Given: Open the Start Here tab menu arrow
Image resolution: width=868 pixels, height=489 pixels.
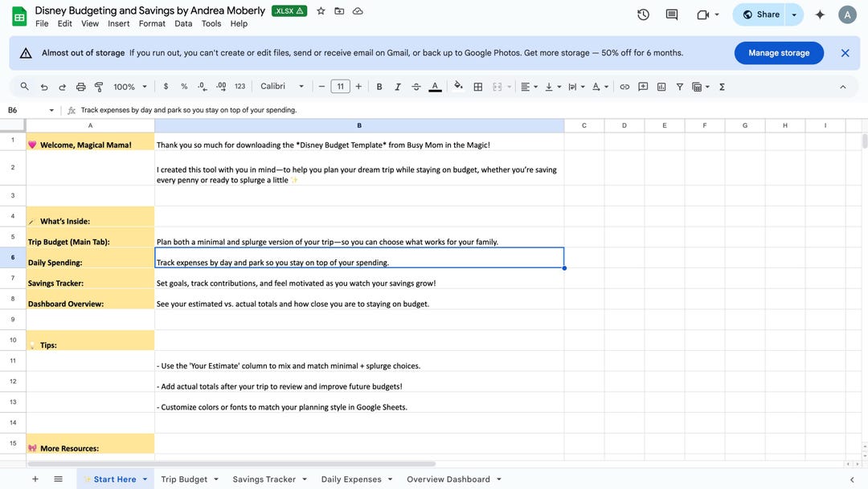Looking at the screenshot, I should (x=145, y=479).
